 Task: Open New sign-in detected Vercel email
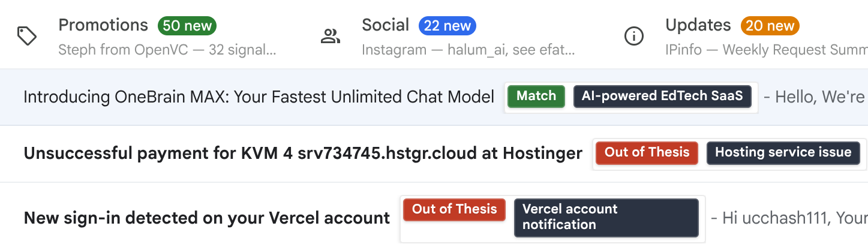434,218
